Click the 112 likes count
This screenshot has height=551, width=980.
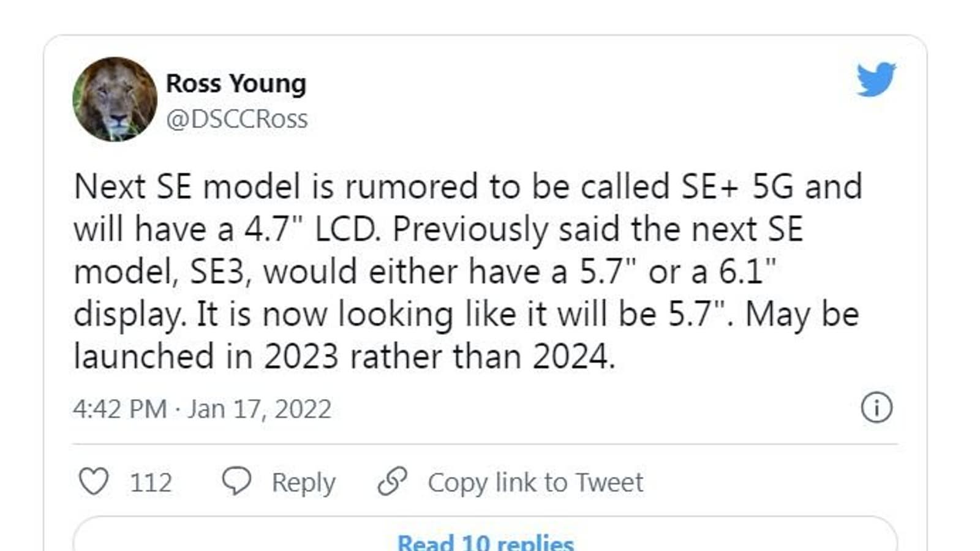click(x=151, y=482)
